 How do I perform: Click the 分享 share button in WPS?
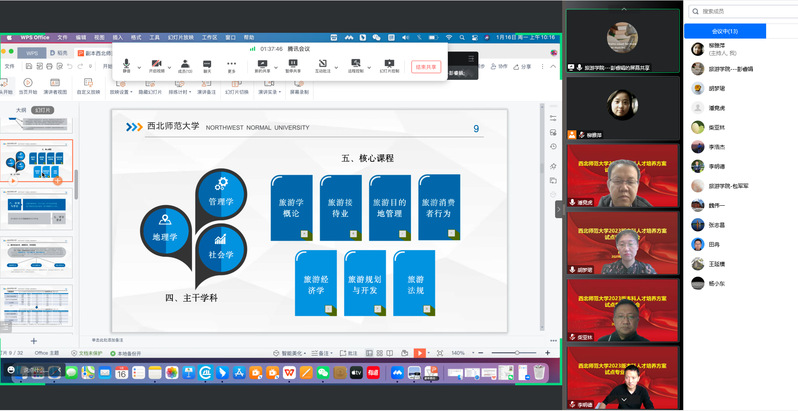tap(523, 67)
